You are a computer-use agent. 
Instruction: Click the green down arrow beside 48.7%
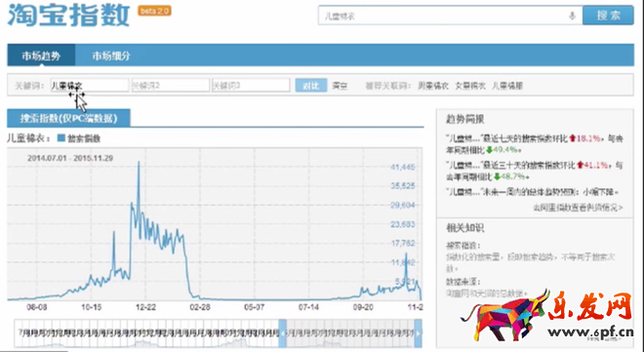pyautogui.click(x=497, y=176)
